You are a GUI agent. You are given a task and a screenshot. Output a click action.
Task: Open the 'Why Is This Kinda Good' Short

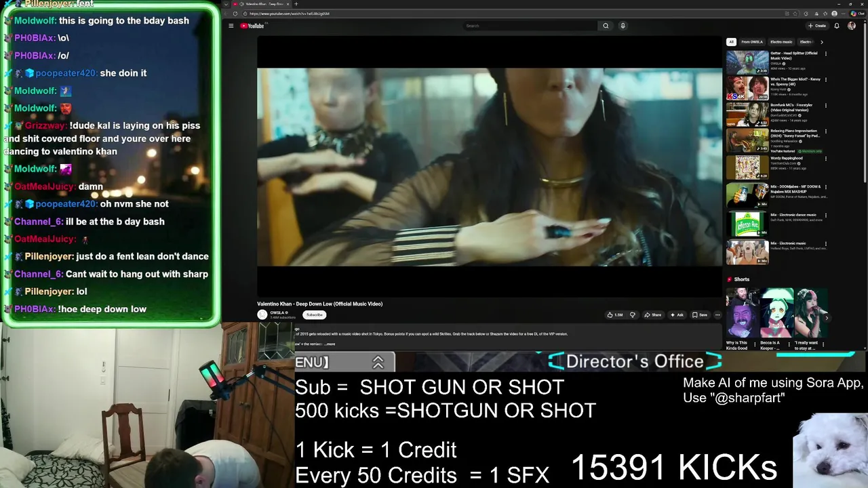point(742,313)
